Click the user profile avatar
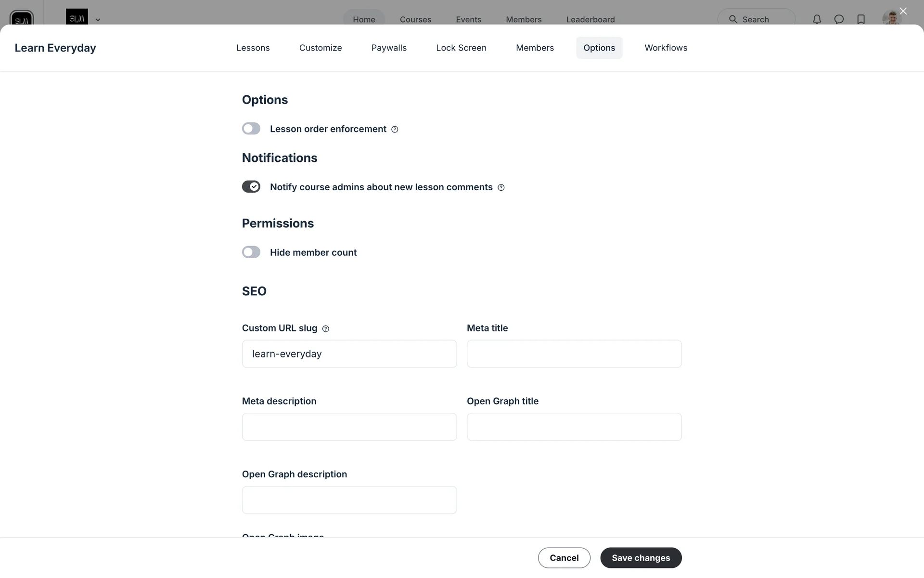This screenshot has width=924, height=578. click(891, 18)
